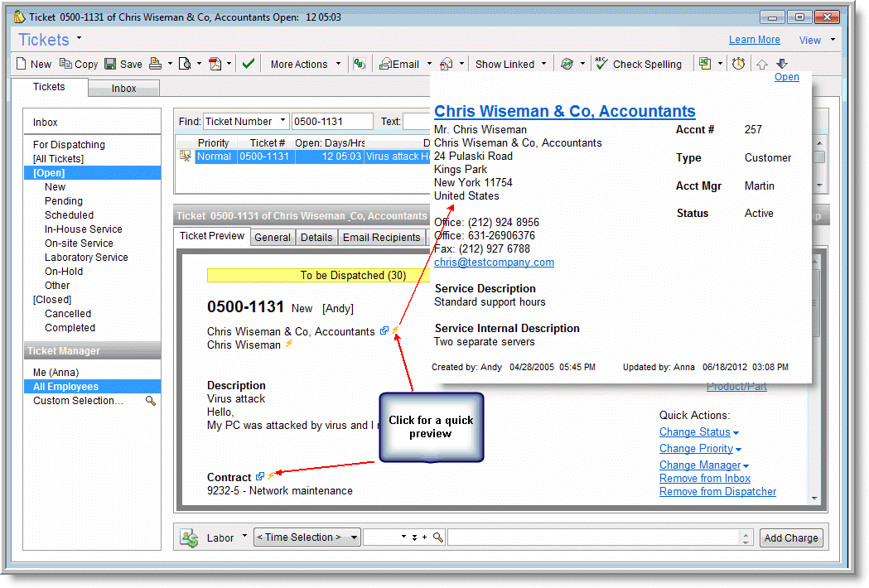Open the Email Recipients tab
The image size is (869, 588).
[x=381, y=238]
